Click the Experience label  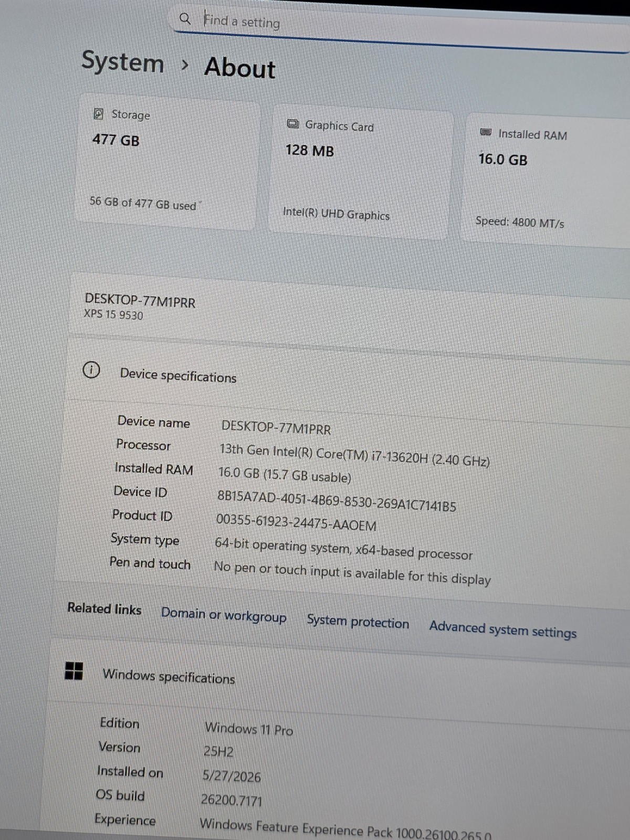(x=125, y=820)
